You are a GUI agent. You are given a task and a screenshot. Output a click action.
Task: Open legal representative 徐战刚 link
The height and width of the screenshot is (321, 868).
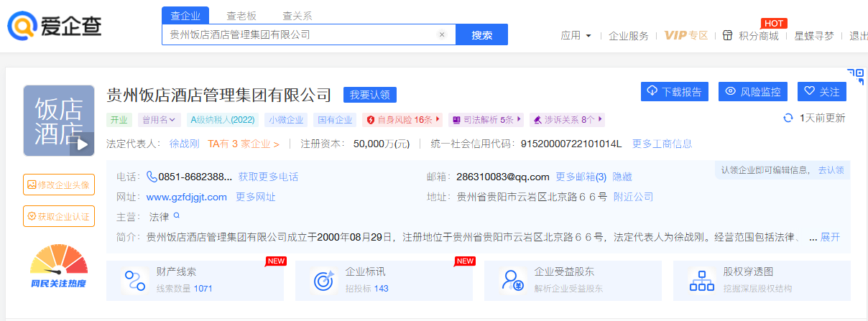pyautogui.click(x=184, y=144)
